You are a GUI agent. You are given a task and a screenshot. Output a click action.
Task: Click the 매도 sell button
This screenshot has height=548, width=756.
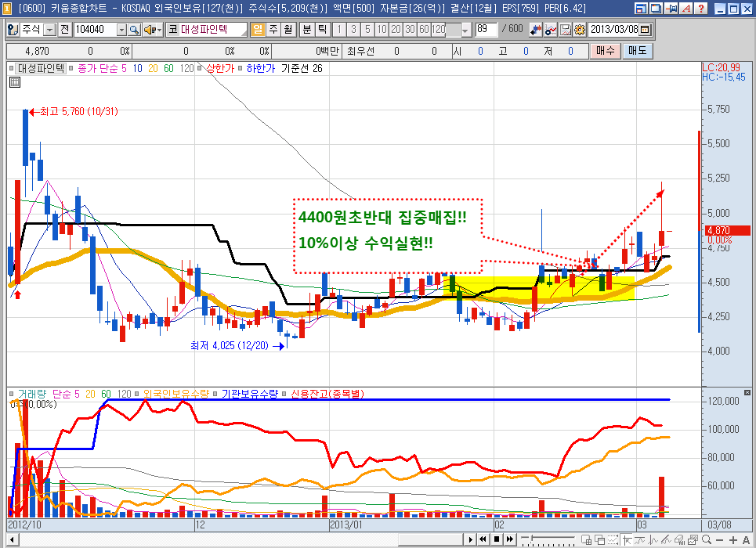638,51
